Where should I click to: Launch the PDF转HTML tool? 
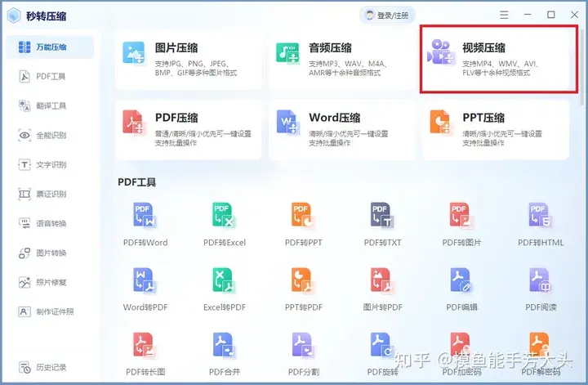(x=541, y=225)
